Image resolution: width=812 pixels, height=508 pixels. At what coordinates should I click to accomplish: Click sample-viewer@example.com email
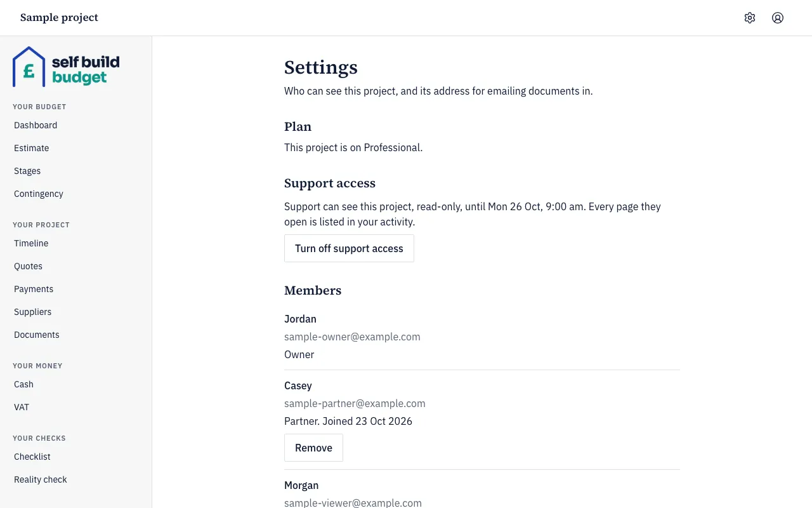[x=353, y=503]
